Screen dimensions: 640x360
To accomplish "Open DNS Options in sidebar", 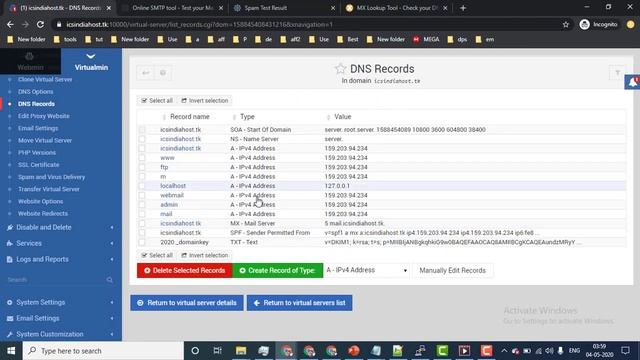I will coord(36,91).
